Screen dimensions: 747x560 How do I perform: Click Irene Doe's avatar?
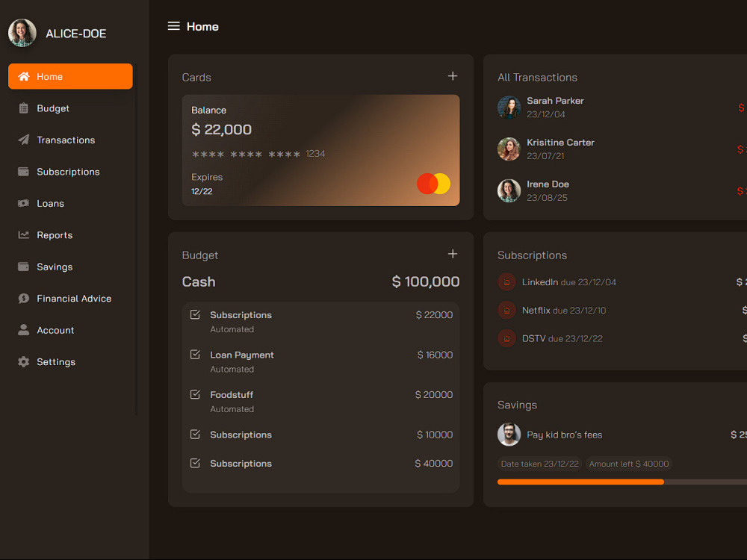pyautogui.click(x=509, y=191)
